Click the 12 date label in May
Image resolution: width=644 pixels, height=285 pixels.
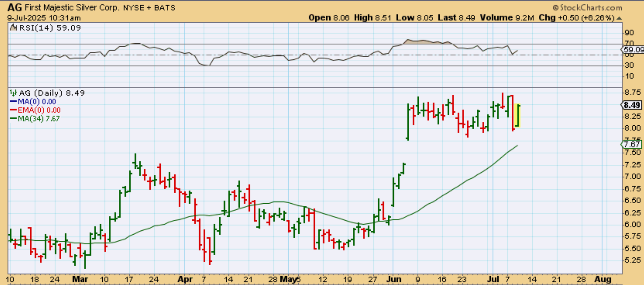pos(322,279)
